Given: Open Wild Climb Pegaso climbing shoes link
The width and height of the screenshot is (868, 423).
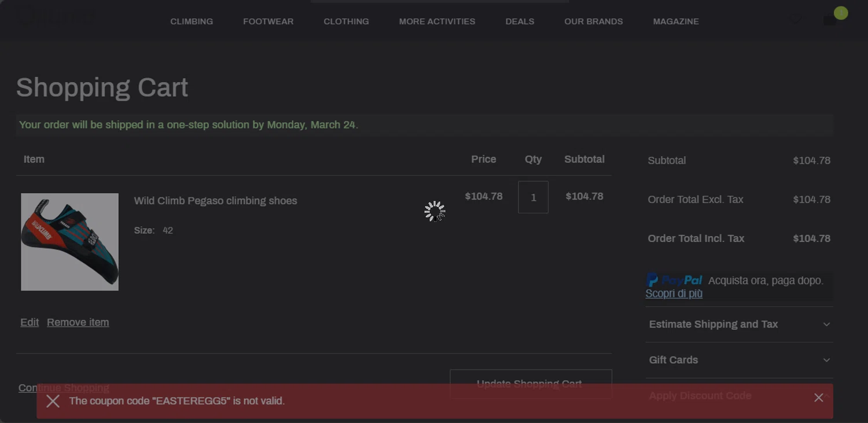Looking at the screenshot, I should pos(215,201).
